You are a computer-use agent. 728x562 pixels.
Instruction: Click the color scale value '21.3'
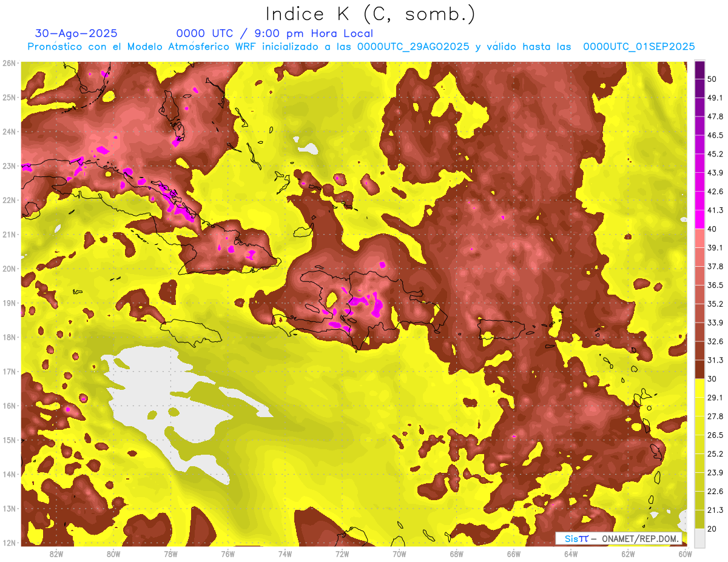pos(715,510)
